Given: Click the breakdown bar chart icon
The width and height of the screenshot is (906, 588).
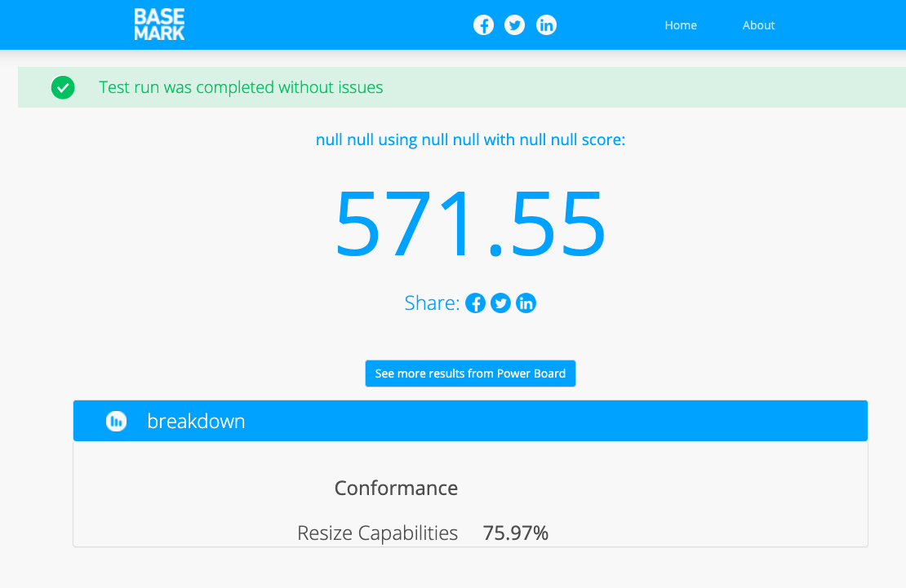Looking at the screenshot, I should (x=117, y=421).
